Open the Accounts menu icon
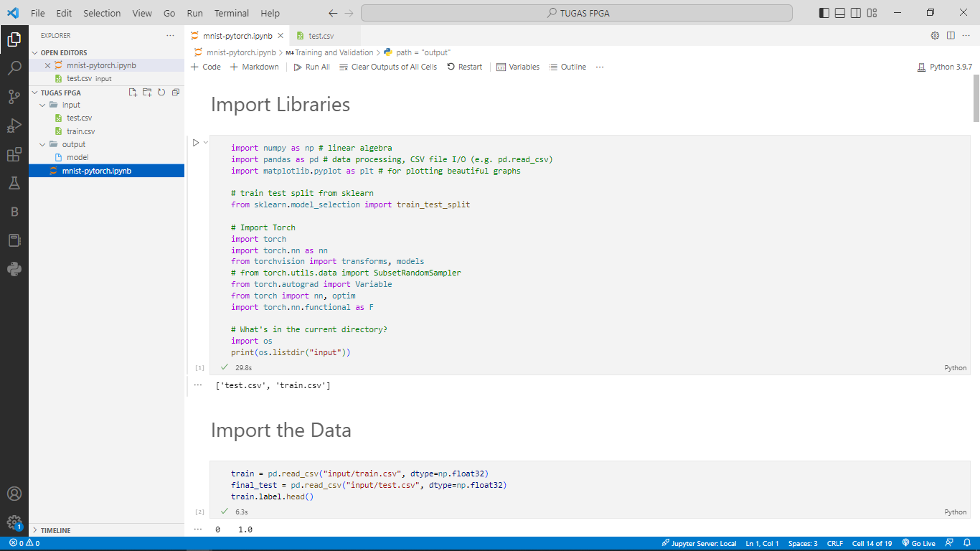 click(14, 494)
